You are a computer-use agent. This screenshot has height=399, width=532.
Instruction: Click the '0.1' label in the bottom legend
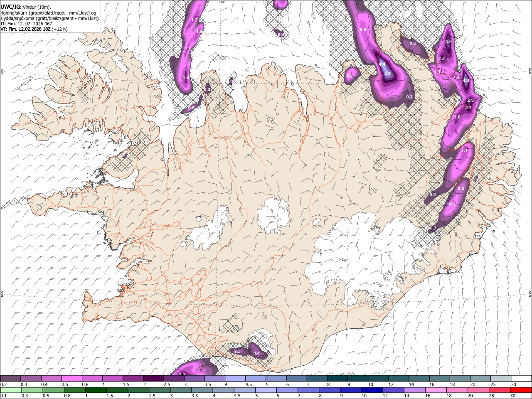(3, 396)
